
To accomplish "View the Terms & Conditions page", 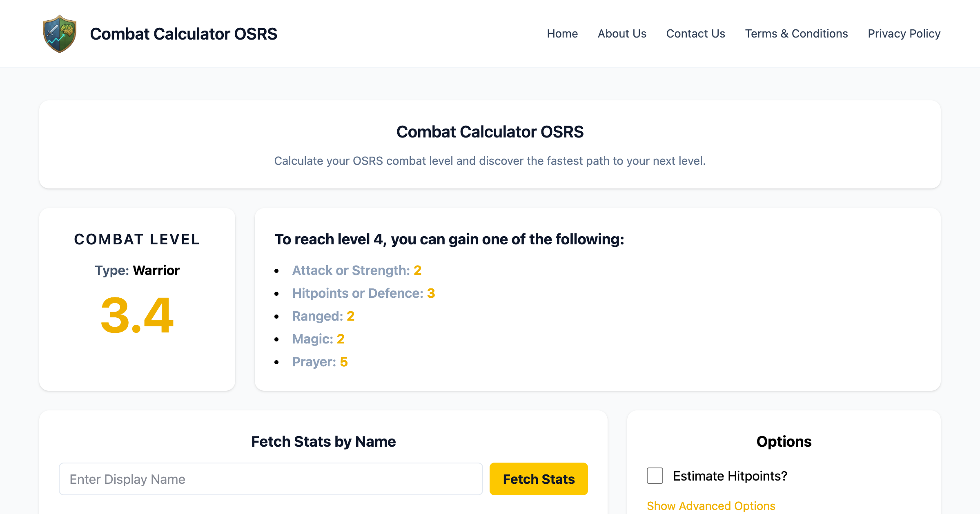I will pos(796,33).
